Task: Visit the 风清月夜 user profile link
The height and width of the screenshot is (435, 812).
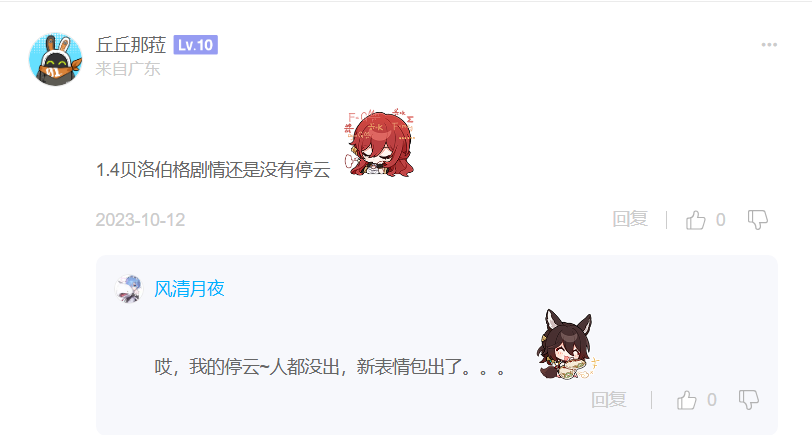Action: [x=190, y=289]
